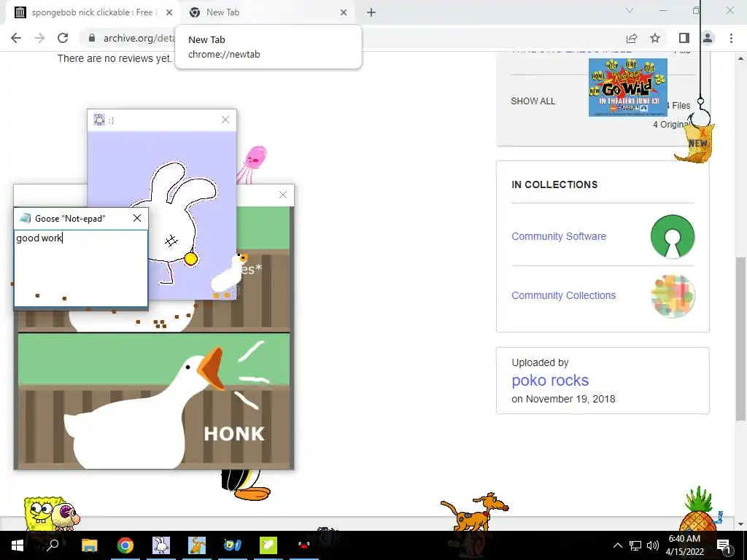Click 'There are no reviews yet.' text
Viewport: 747px width, 560px height.
pos(115,58)
